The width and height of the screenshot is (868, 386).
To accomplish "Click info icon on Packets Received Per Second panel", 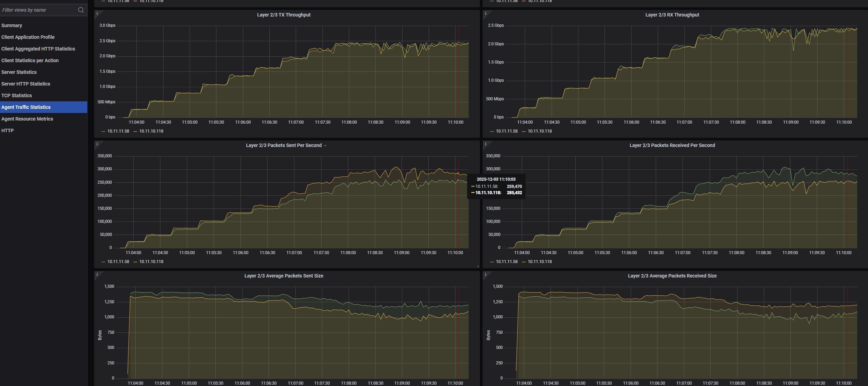I will point(485,144).
